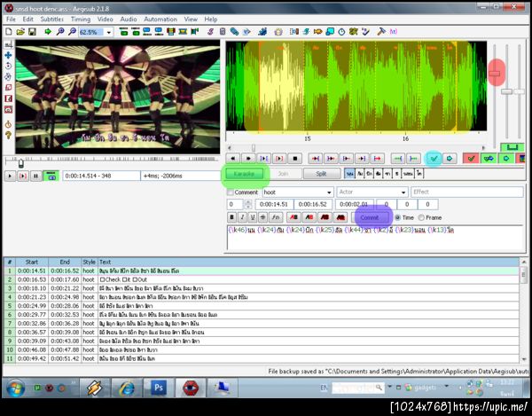The image size is (532, 416).
Task: Play current line in audio
Action: tap(279, 159)
